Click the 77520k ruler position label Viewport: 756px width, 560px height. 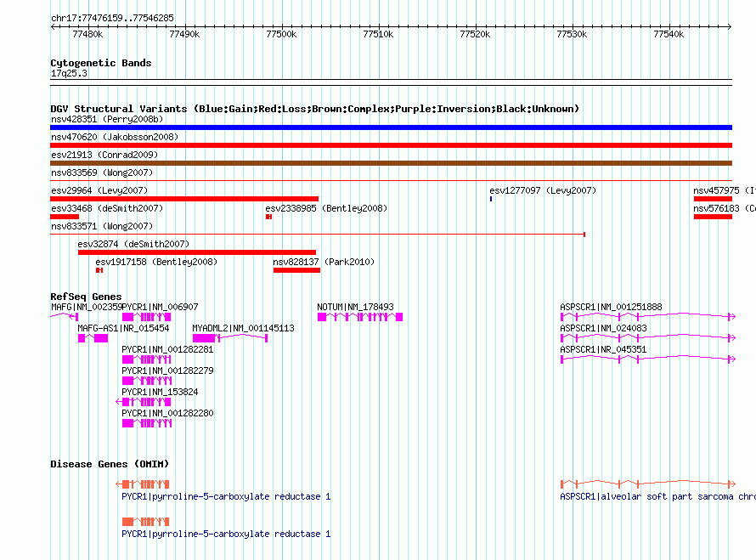pos(475,34)
